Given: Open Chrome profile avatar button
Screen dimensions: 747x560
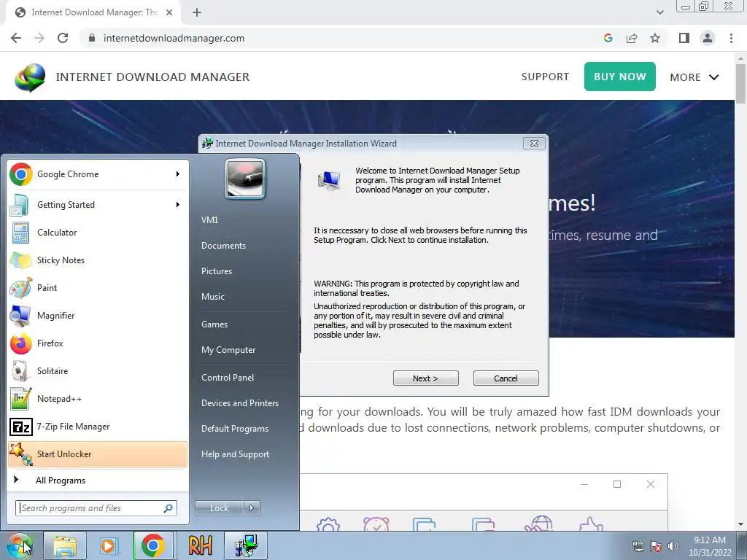Looking at the screenshot, I should coord(708,38).
